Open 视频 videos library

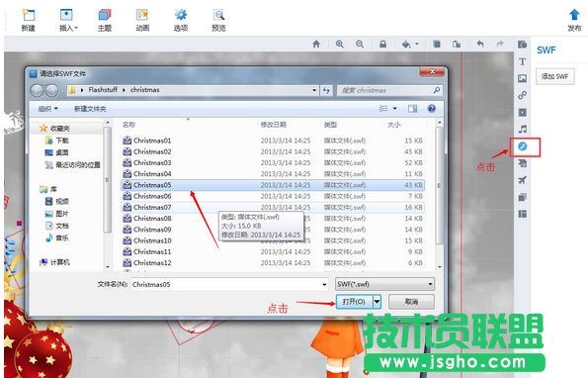[57, 201]
